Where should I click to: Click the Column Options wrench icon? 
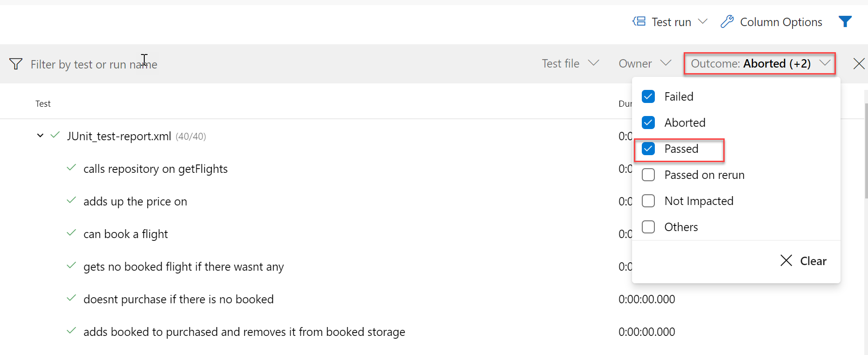[x=727, y=21]
